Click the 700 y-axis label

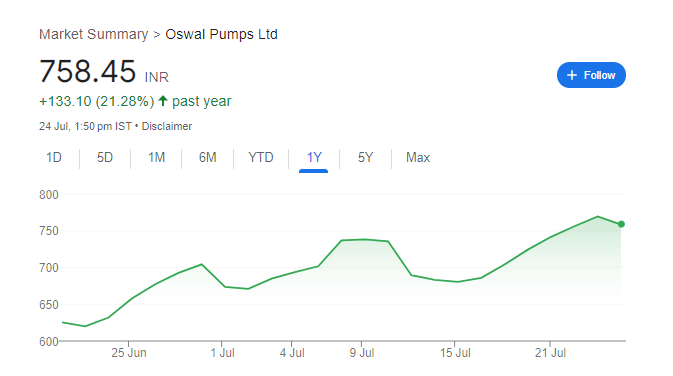pos(49,268)
